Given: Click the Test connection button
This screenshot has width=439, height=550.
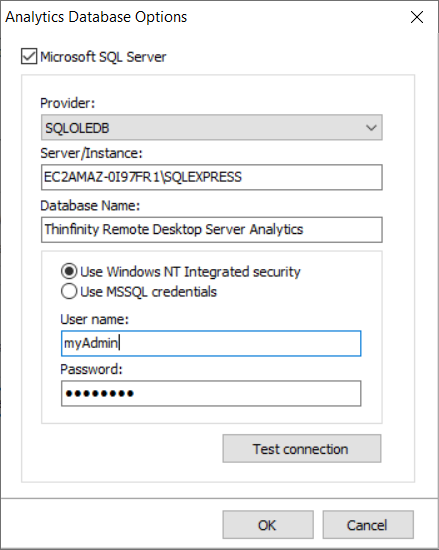Looking at the screenshot, I should click(x=302, y=449).
